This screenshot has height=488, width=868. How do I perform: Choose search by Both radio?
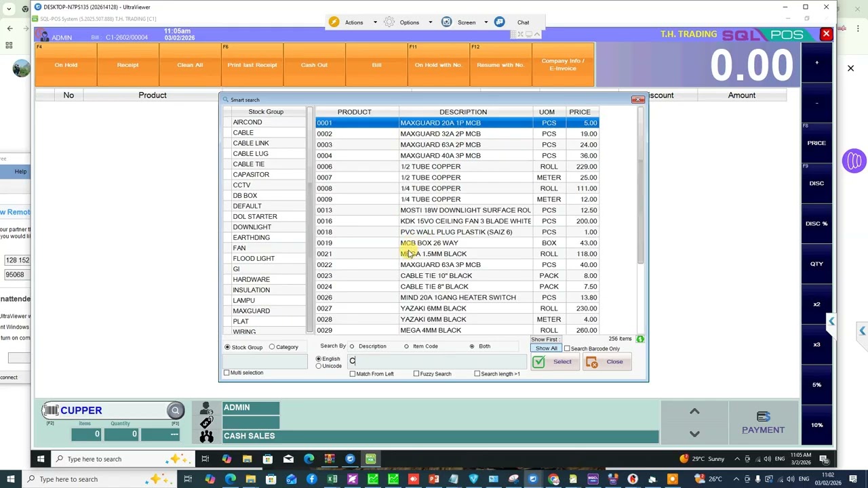coord(472,346)
